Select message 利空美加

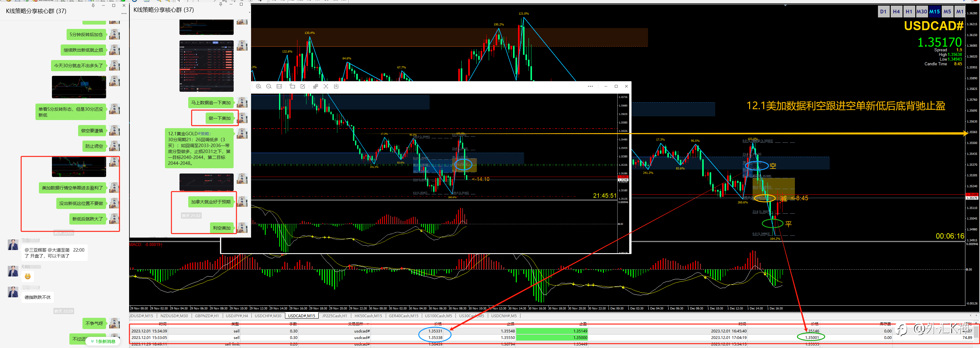tap(222, 228)
